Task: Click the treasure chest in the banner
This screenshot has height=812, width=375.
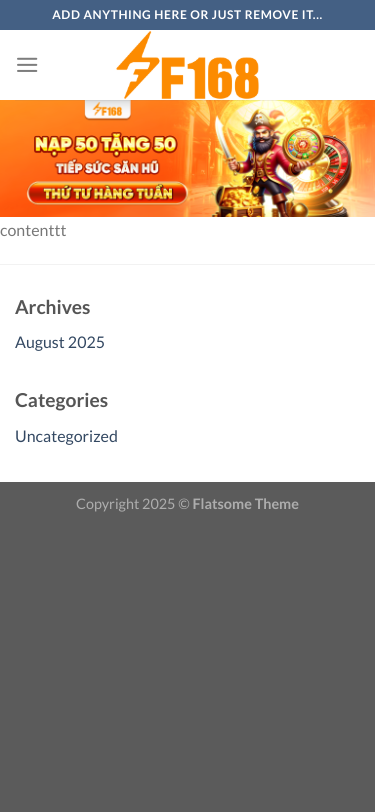Action: pos(242,199)
